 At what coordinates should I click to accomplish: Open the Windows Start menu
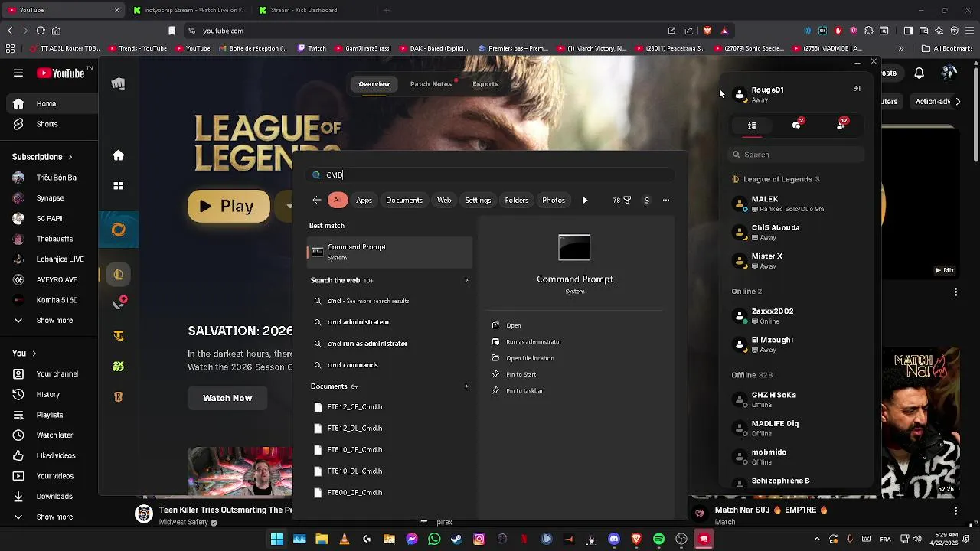[277, 539]
